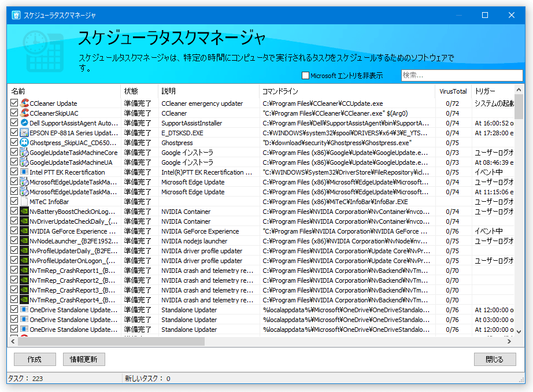The image size is (533, 392).
Task: Sort by the 説明 column header
Action: [209, 91]
